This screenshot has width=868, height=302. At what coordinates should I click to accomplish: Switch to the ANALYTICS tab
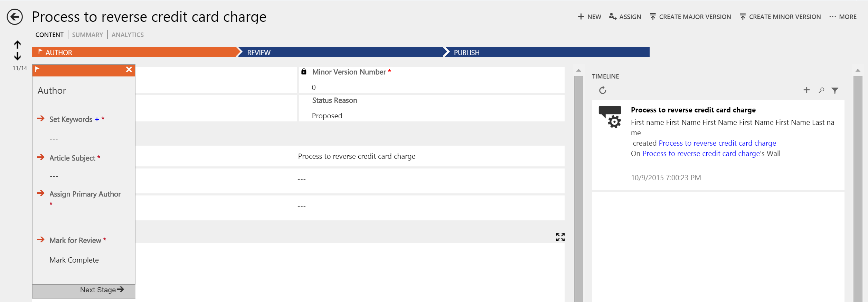(128, 35)
